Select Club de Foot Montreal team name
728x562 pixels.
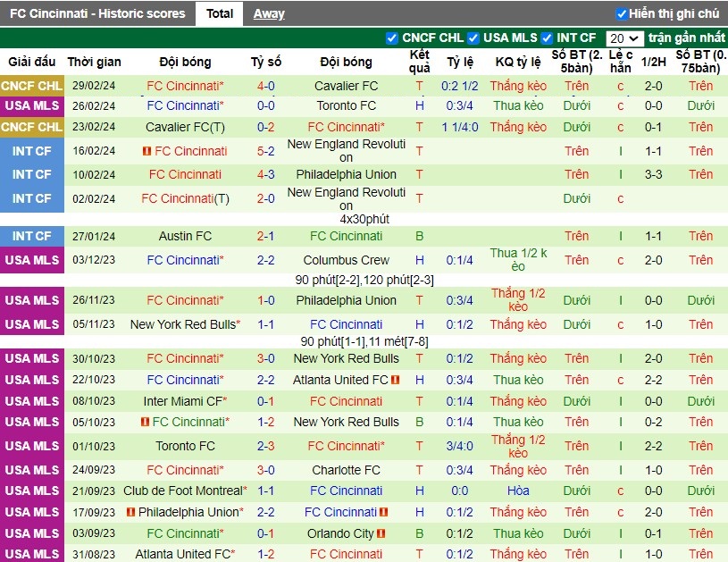[185, 491]
